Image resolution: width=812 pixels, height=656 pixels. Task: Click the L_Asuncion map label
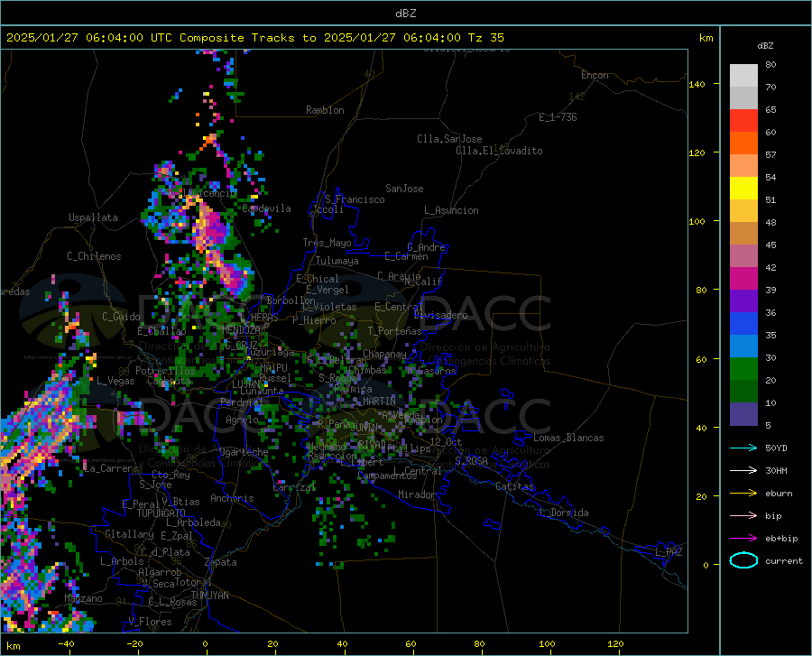coord(451,210)
